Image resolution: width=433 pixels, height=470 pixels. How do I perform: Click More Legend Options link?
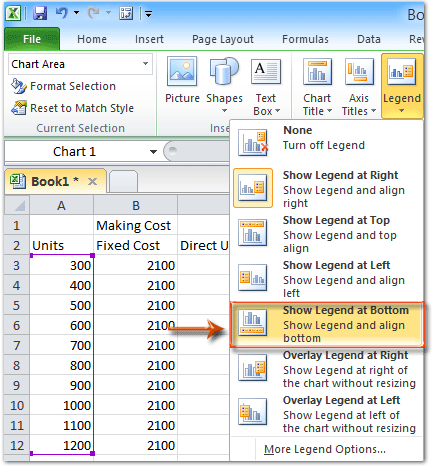(325, 449)
